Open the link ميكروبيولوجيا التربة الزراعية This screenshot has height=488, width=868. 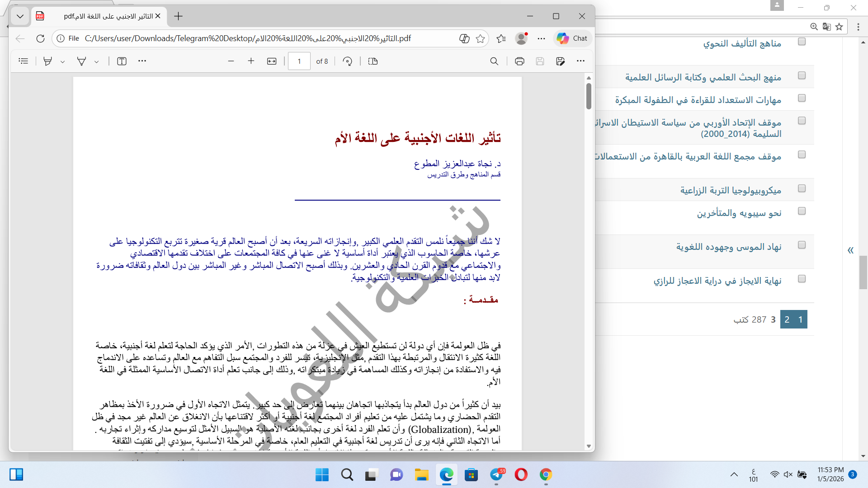(731, 191)
